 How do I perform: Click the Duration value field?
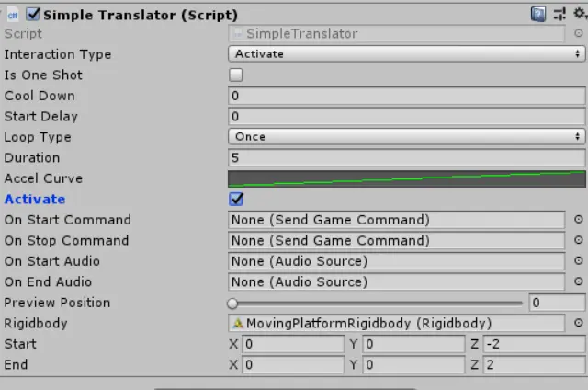point(406,157)
